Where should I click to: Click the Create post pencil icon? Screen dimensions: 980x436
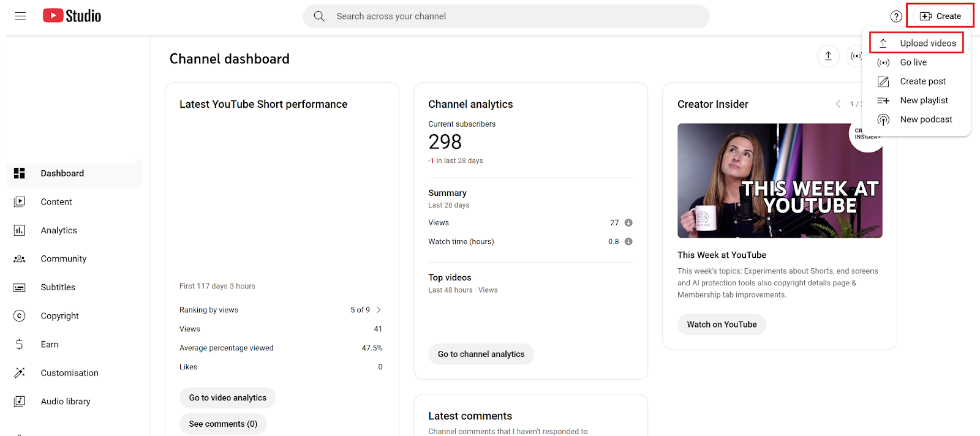click(883, 81)
